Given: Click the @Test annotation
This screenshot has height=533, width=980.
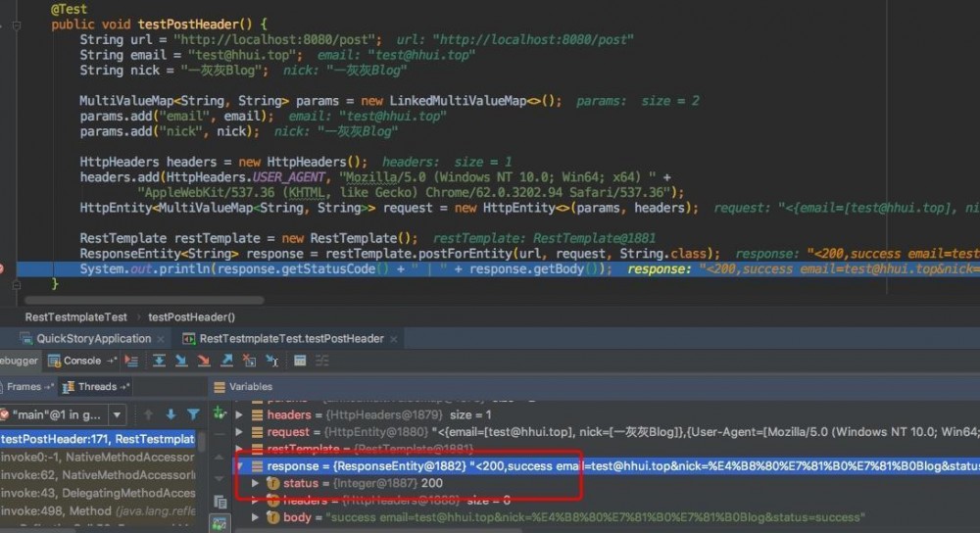Looking at the screenshot, I should [69, 9].
